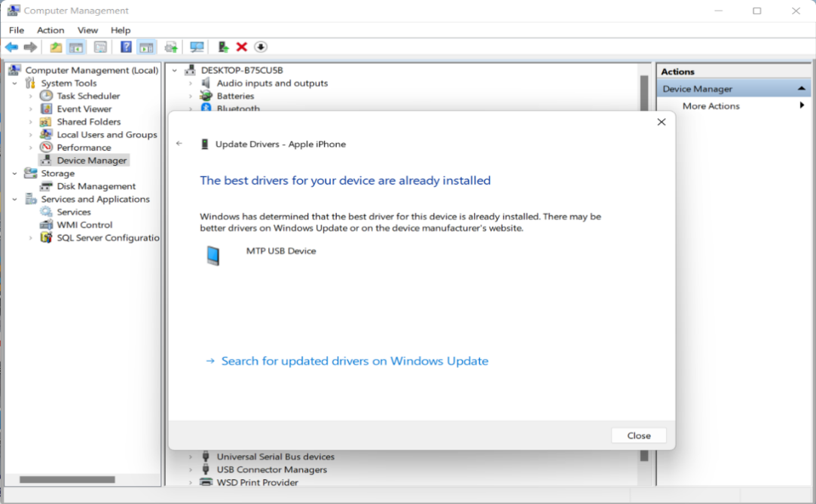Image resolution: width=816 pixels, height=504 pixels.
Task: Maximize the Computer Management window
Action: [x=756, y=11]
